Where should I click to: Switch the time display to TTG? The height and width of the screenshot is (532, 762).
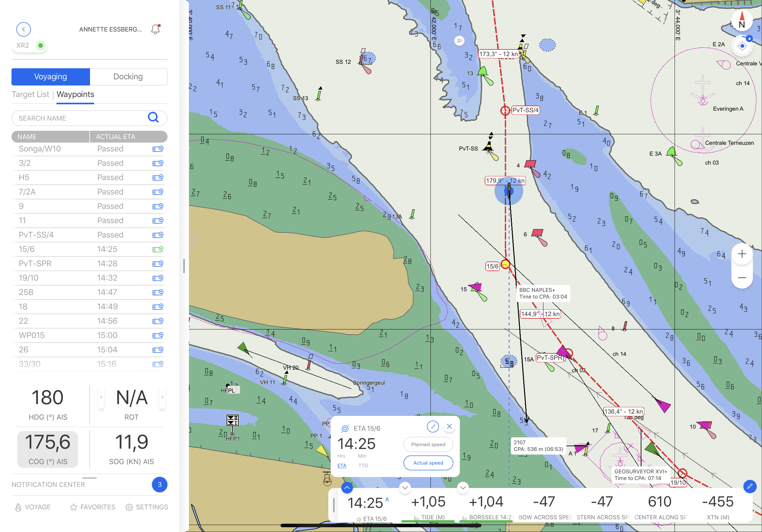(363, 466)
